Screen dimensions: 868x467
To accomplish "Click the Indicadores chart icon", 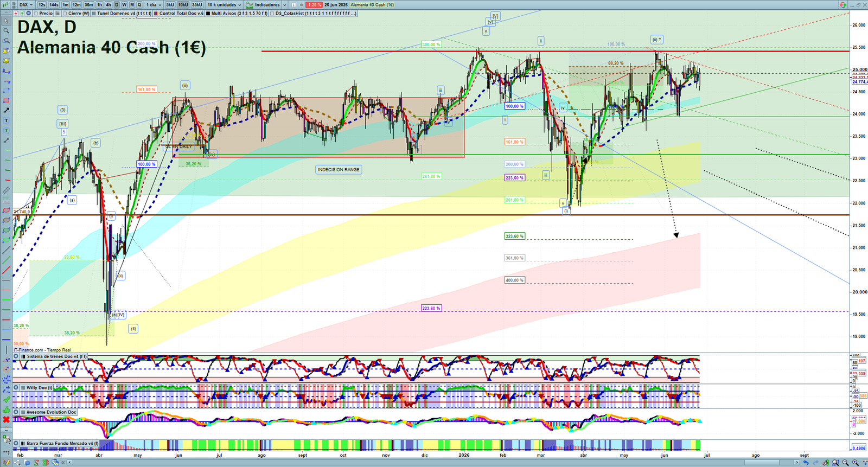I will point(250,5).
